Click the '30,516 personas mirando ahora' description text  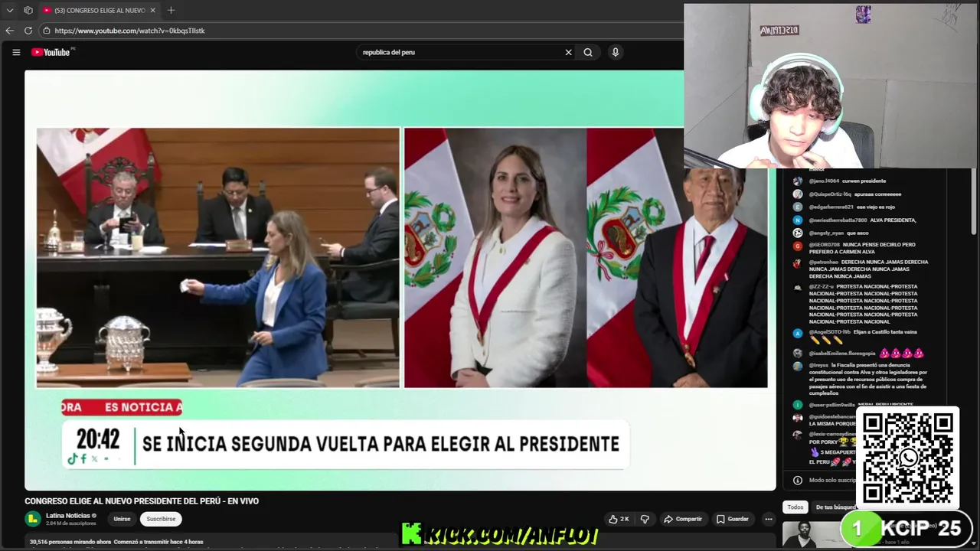[70, 542]
